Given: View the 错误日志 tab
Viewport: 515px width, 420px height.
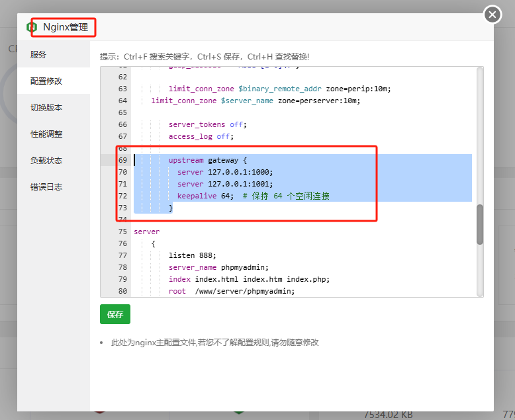Looking at the screenshot, I should click(54, 187).
